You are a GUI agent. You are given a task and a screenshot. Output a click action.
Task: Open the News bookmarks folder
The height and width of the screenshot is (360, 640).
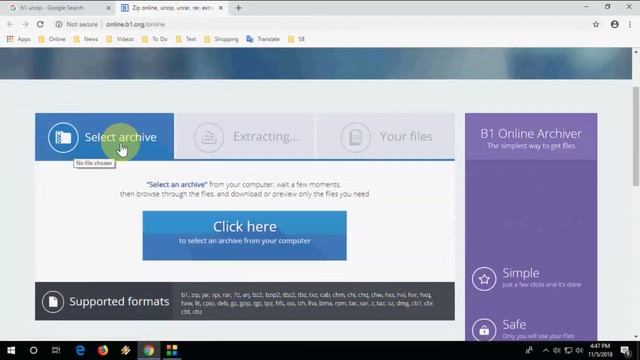[x=86, y=39]
